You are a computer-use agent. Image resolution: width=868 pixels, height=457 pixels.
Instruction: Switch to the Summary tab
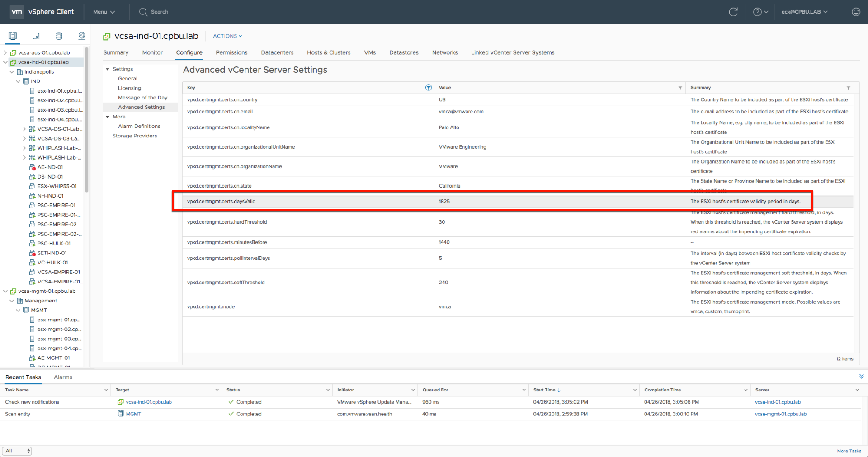116,53
